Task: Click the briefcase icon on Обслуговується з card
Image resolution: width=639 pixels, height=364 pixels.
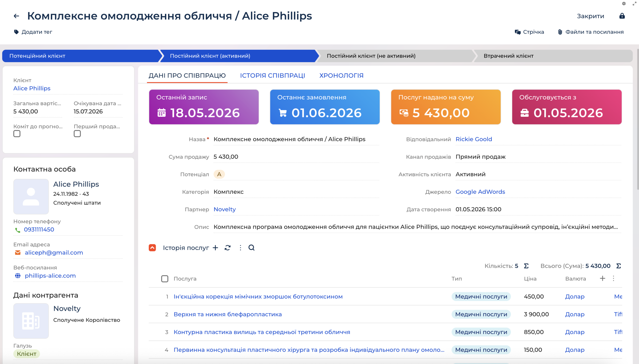Action: click(524, 113)
